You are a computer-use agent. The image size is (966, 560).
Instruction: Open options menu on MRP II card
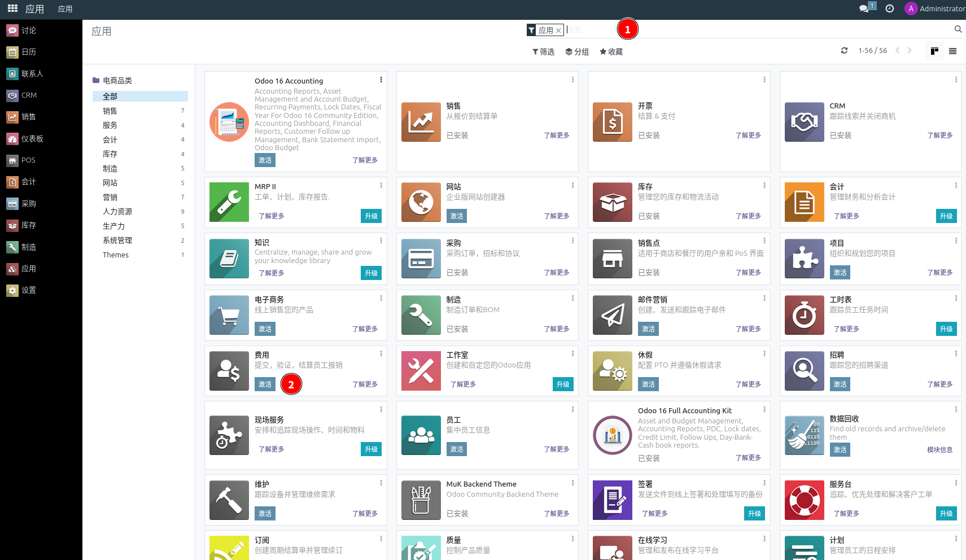(381, 186)
